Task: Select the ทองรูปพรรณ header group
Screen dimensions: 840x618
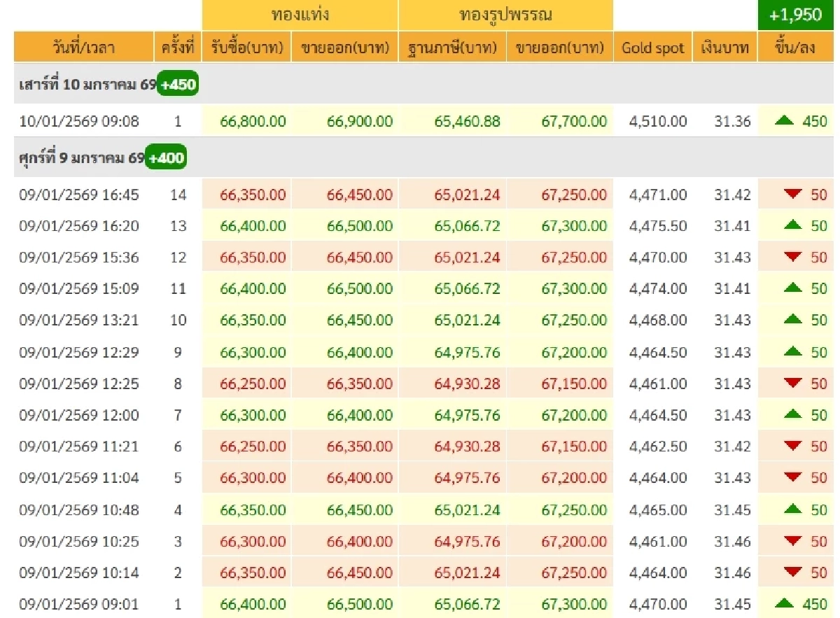Action: tap(505, 15)
